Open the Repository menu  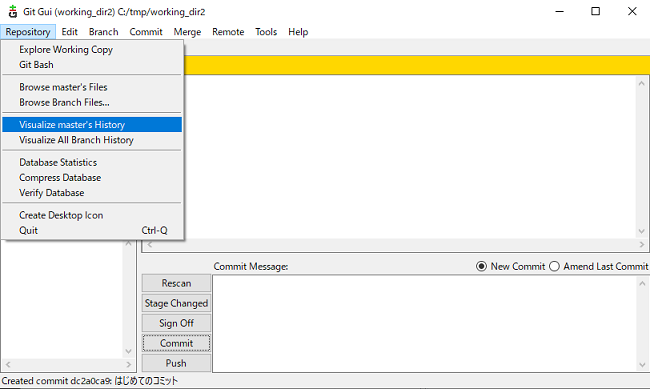[28, 32]
